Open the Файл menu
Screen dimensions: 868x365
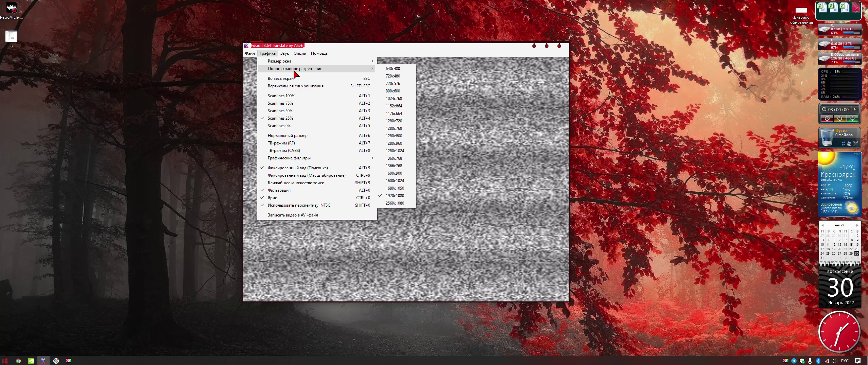pyautogui.click(x=250, y=53)
